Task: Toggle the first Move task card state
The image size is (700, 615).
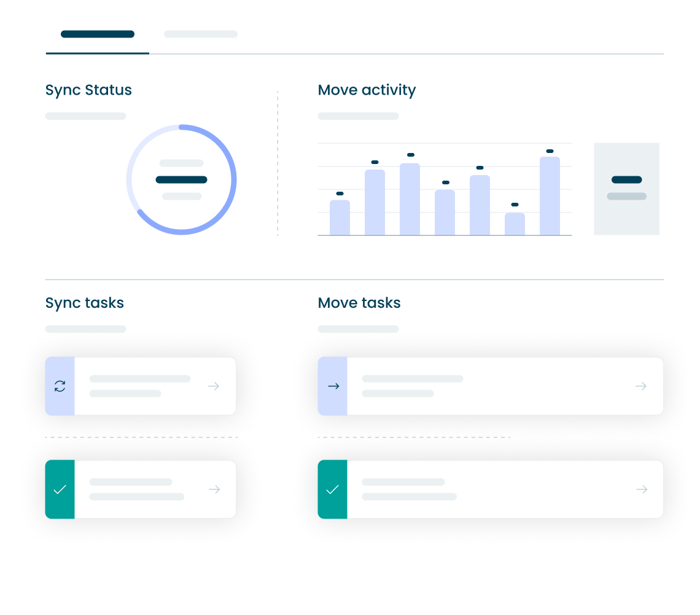Action: (490, 386)
